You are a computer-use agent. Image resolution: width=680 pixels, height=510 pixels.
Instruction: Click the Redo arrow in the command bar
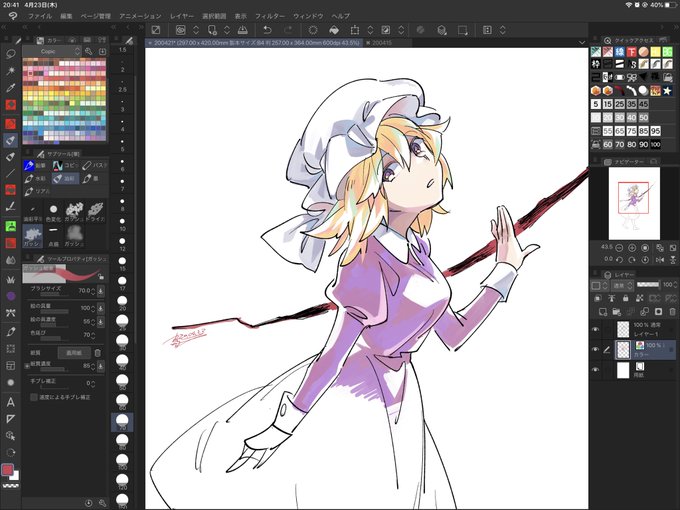coord(288,30)
